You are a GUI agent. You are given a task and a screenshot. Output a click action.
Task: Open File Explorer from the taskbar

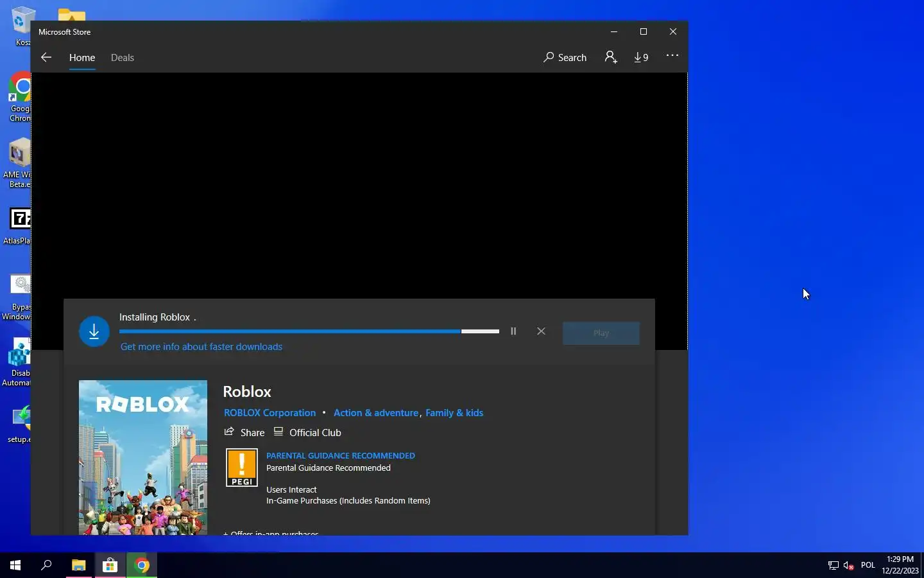78,565
